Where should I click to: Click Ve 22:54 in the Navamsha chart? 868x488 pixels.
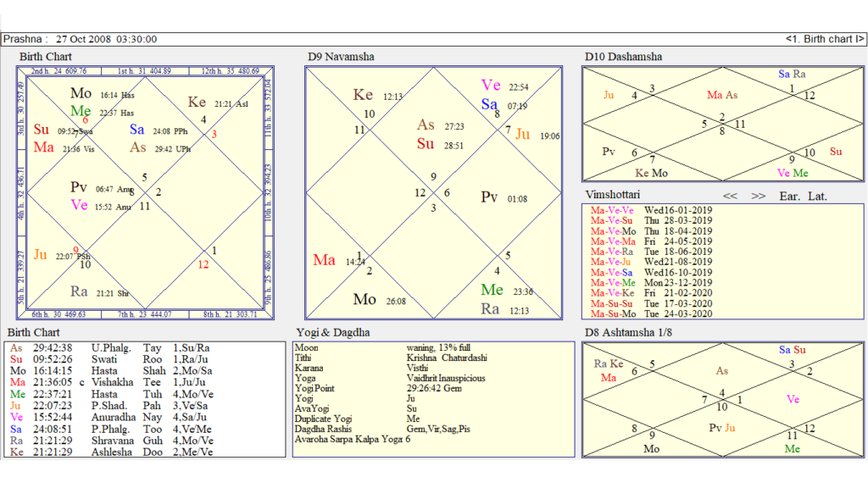coord(504,86)
